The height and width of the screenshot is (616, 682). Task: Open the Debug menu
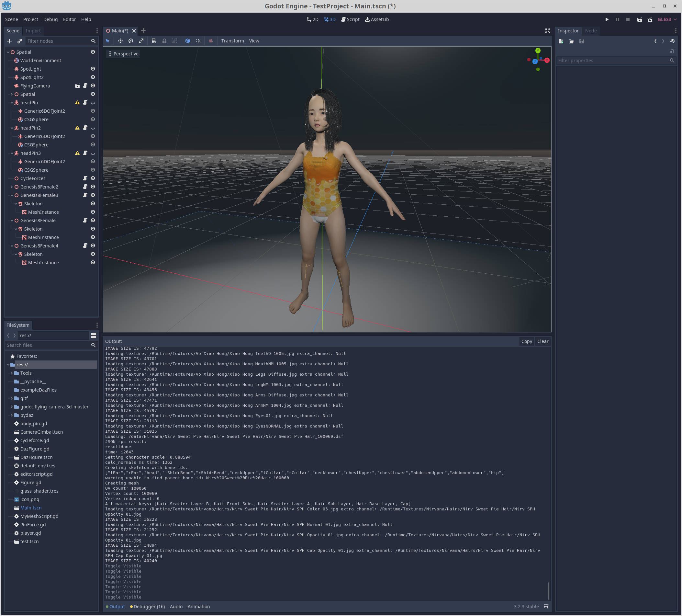click(x=50, y=20)
